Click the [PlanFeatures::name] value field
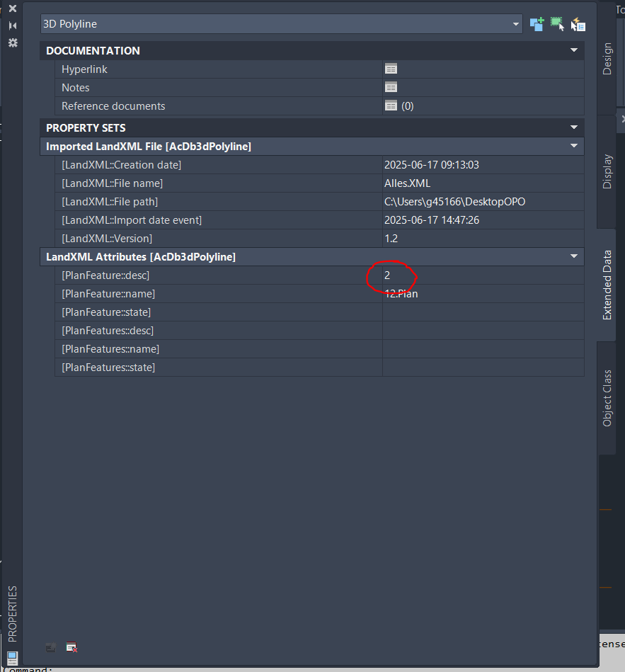Image resolution: width=625 pixels, height=672 pixels. pos(483,349)
